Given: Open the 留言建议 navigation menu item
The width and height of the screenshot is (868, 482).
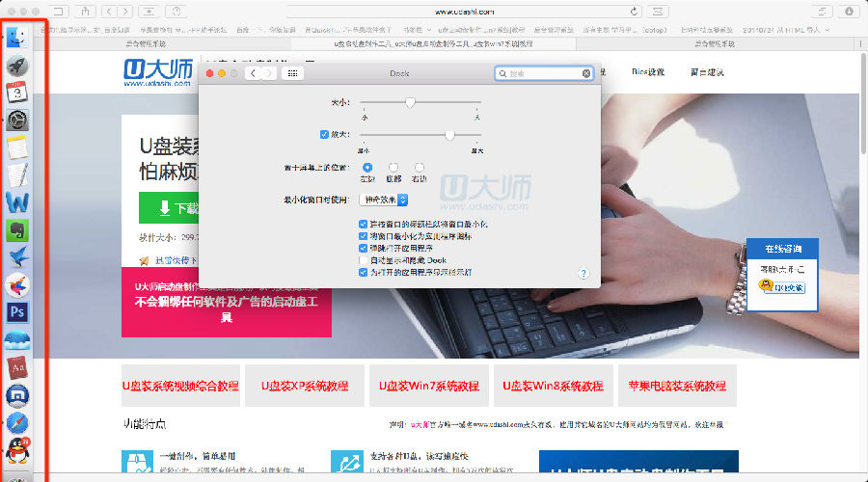Looking at the screenshot, I should pyautogui.click(x=705, y=72).
